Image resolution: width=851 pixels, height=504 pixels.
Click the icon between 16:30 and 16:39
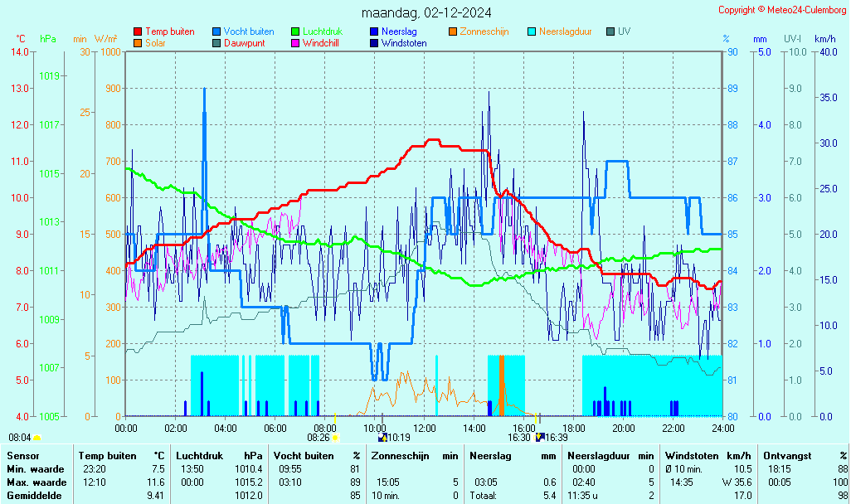[540, 437]
